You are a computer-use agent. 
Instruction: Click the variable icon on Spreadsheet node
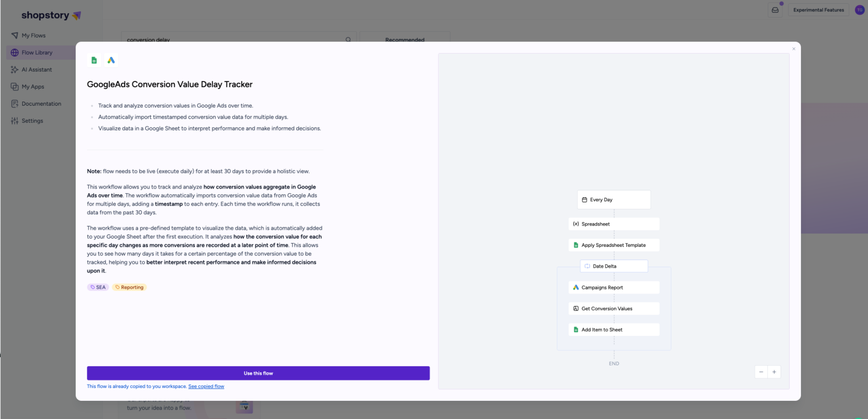coord(576,224)
